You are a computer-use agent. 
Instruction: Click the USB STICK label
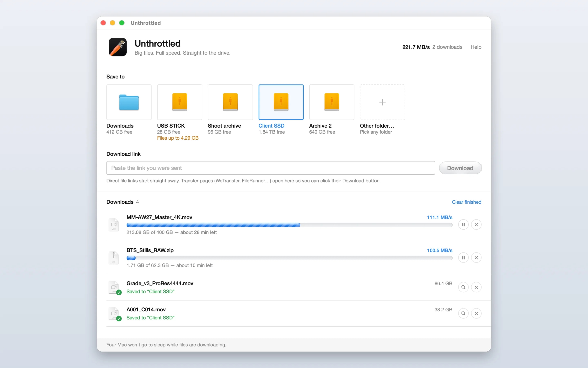click(171, 126)
